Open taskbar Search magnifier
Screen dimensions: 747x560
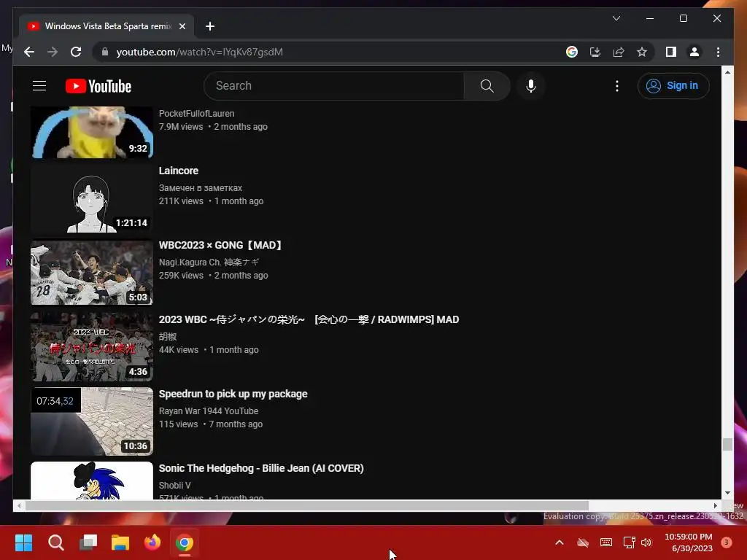55,542
